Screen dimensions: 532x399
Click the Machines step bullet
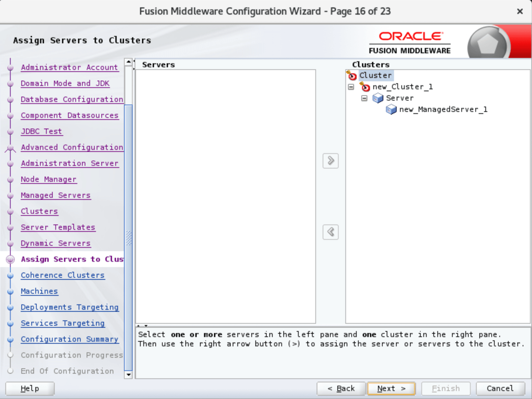pos(10,292)
